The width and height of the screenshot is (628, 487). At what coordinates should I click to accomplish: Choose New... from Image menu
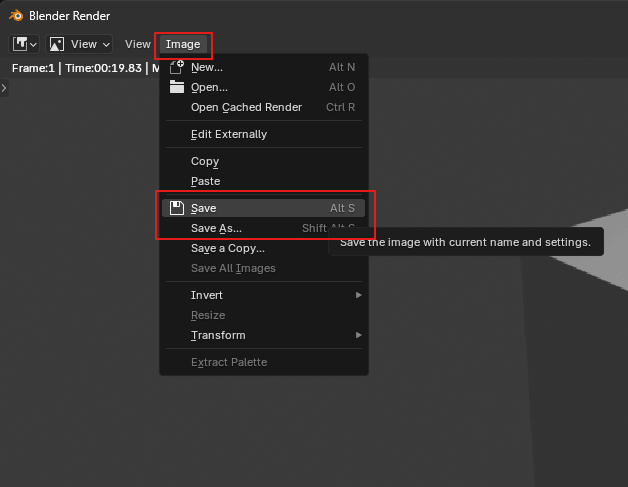point(264,67)
